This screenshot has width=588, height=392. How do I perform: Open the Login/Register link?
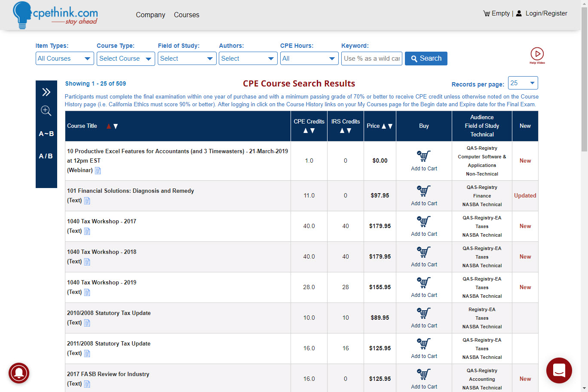546,13
